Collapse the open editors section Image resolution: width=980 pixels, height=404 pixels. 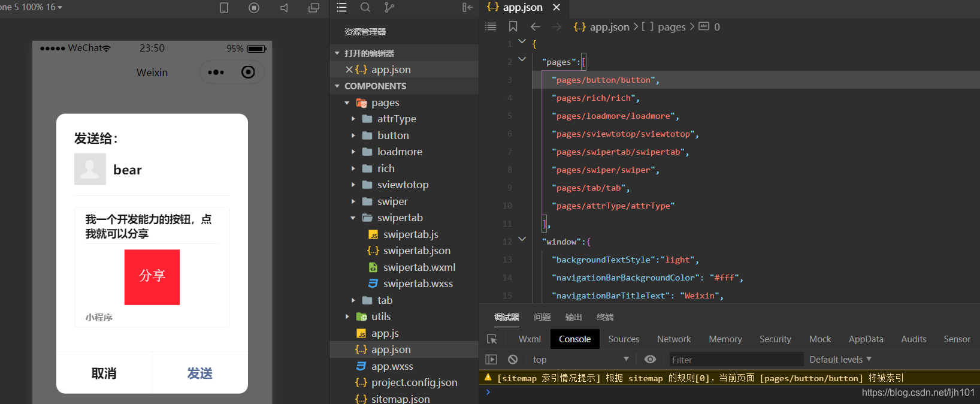(x=337, y=53)
